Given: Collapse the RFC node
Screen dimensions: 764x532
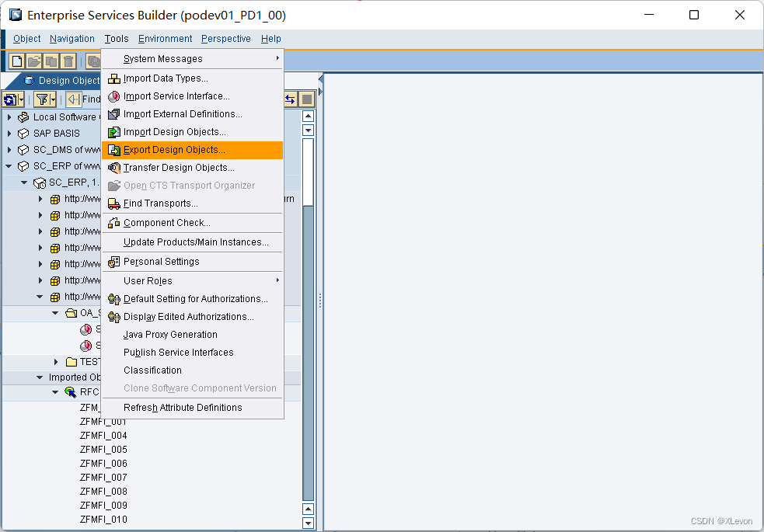Looking at the screenshot, I should click(x=55, y=392).
